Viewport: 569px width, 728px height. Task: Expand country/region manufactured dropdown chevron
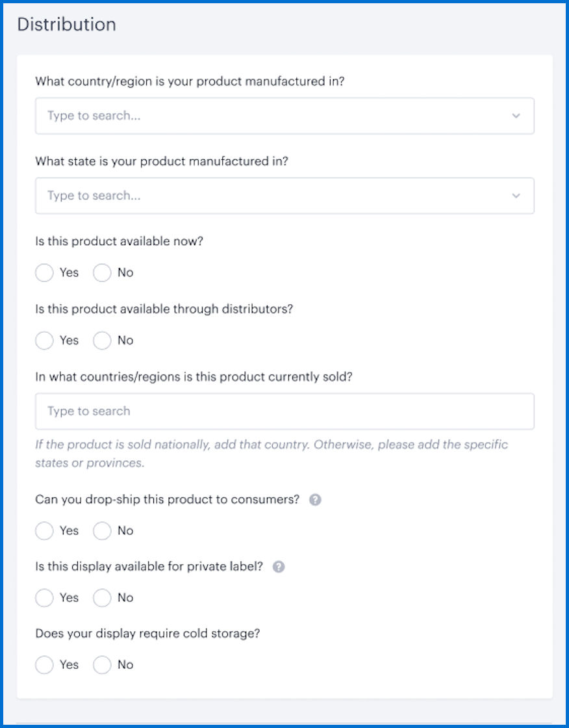[516, 116]
